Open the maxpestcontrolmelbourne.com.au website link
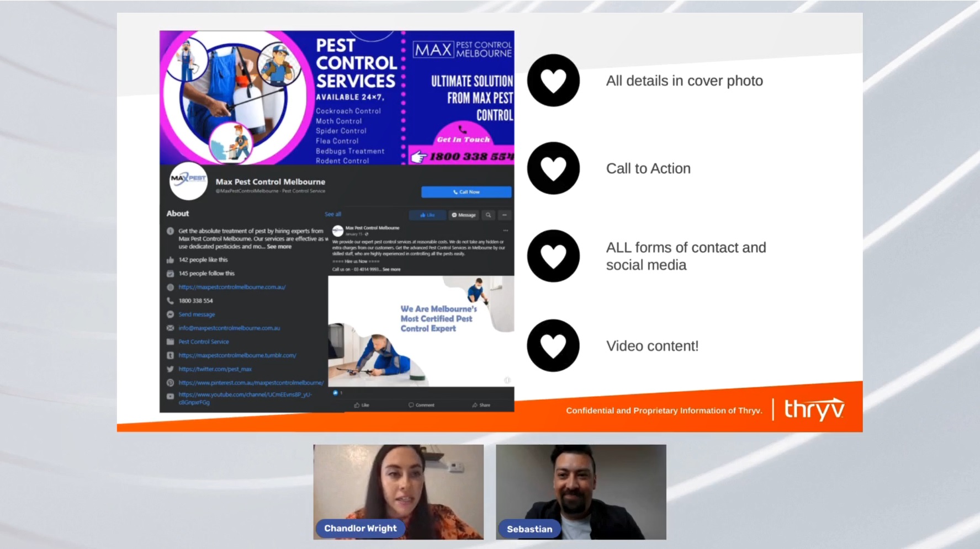 click(232, 287)
